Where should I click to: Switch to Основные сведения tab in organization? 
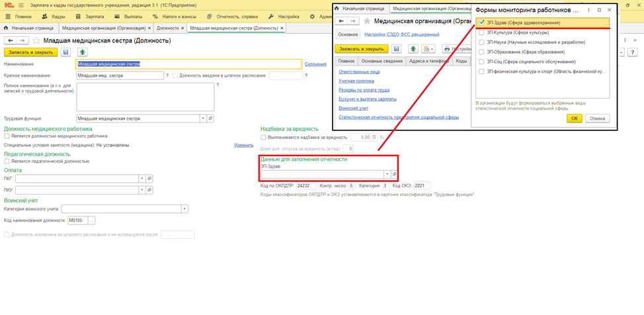[382, 62]
